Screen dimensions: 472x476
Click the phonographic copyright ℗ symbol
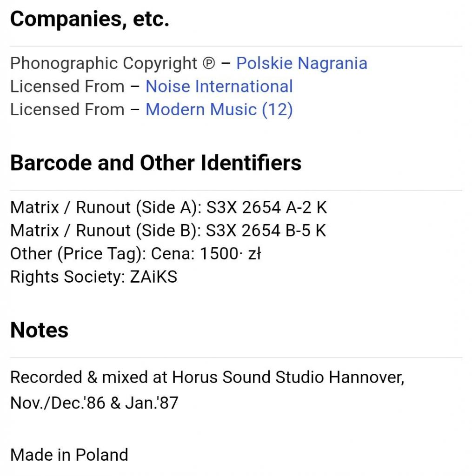pos(209,64)
